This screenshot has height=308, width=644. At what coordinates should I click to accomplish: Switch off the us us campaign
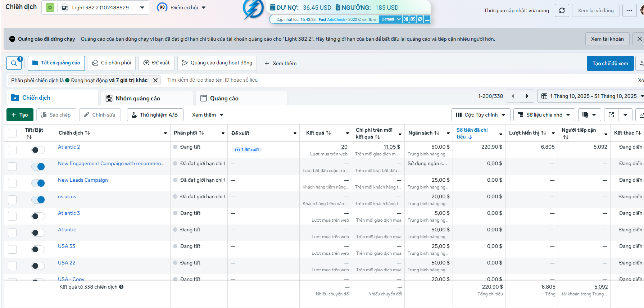tap(38, 200)
